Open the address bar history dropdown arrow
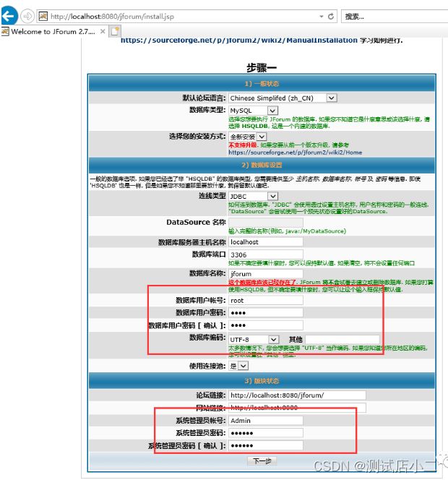 [322, 17]
